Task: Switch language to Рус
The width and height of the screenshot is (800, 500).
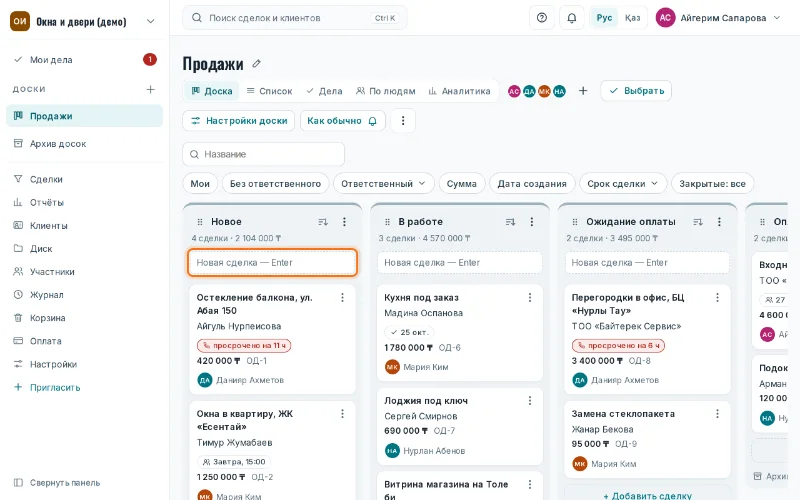Action: click(604, 18)
